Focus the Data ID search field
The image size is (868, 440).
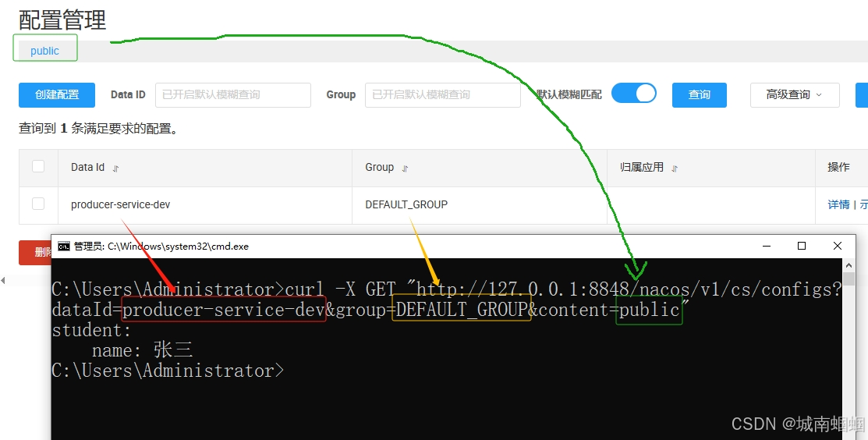(233, 94)
